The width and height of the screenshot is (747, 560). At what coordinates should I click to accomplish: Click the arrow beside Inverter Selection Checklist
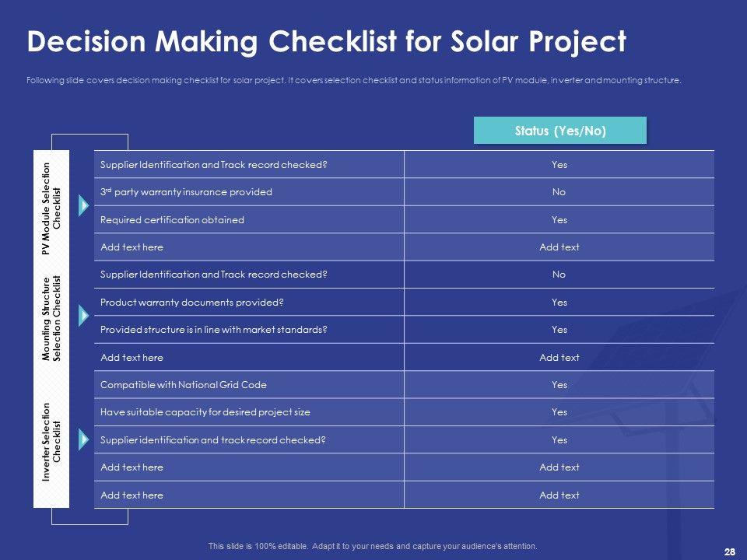(x=84, y=439)
